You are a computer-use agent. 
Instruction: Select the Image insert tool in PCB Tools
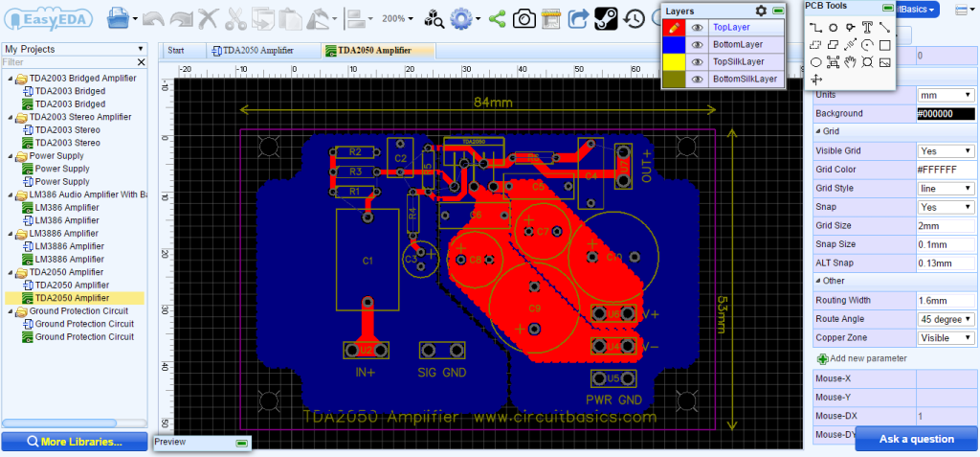click(x=884, y=62)
